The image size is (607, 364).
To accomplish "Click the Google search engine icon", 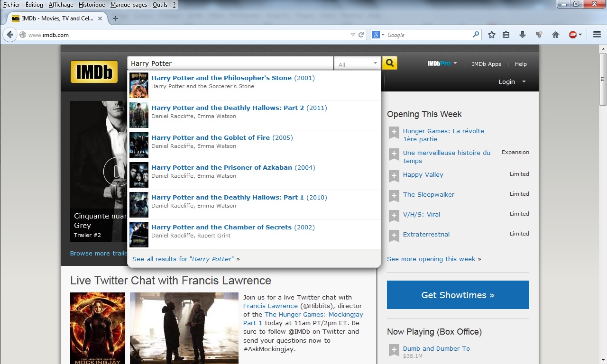I will pos(376,35).
